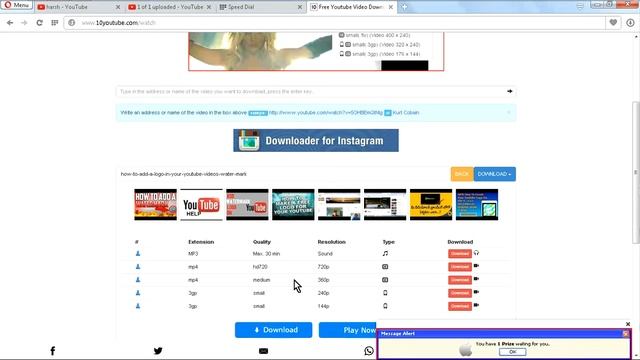Click the site info globe icon
The height and width of the screenshot is (360, 640).
(72, 23)
